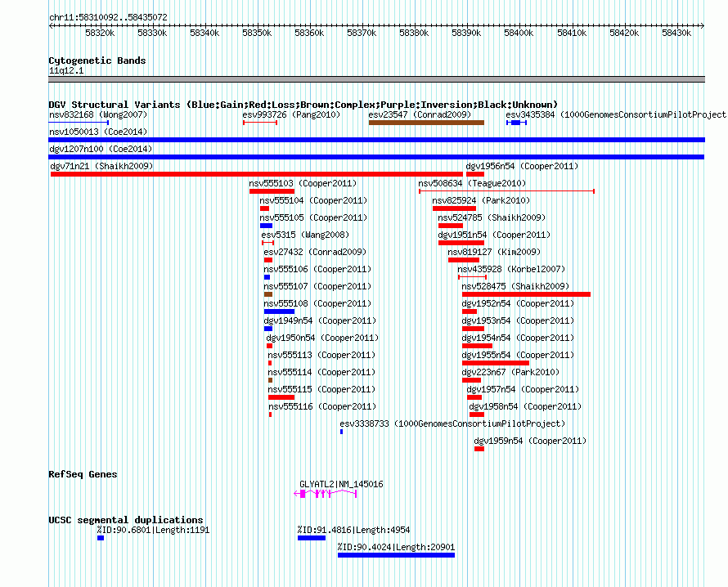Open the esv3435384 1000Genomes variant glyph
The height and width of the screenshot is (587, 728).
(x=516, y=123)
